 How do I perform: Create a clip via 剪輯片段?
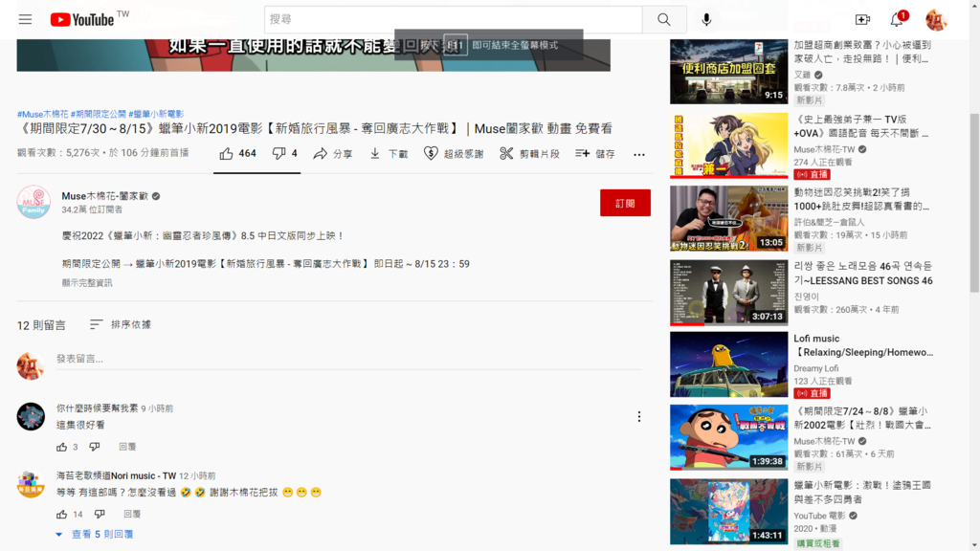click(530, 154)
